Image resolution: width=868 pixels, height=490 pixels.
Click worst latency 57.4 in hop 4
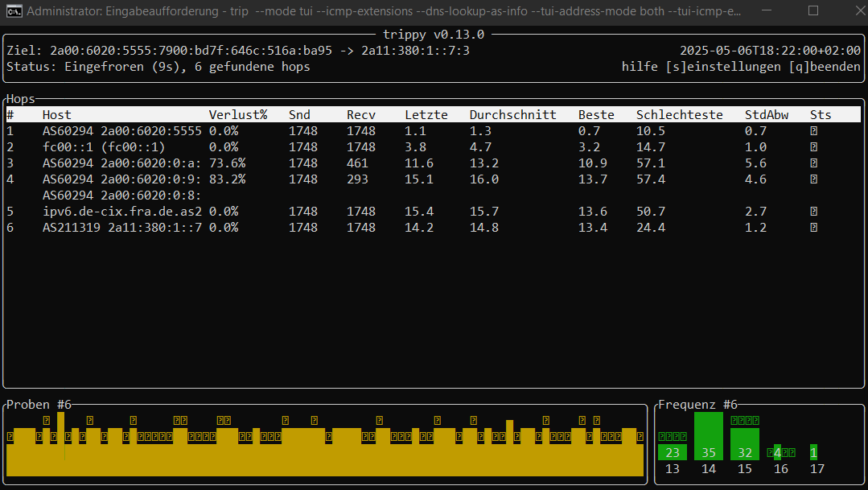[651, 179]
